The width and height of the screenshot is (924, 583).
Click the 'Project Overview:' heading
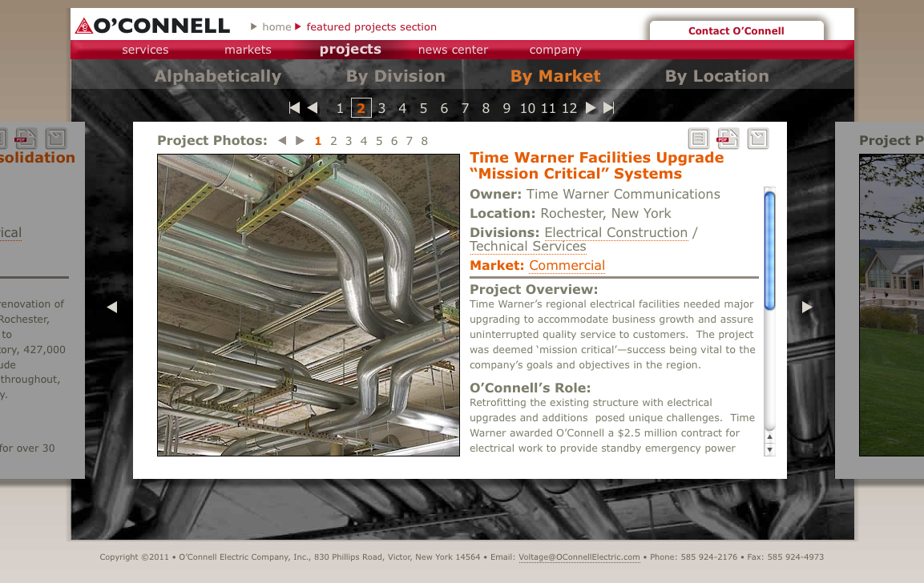[x=534, y=290]
